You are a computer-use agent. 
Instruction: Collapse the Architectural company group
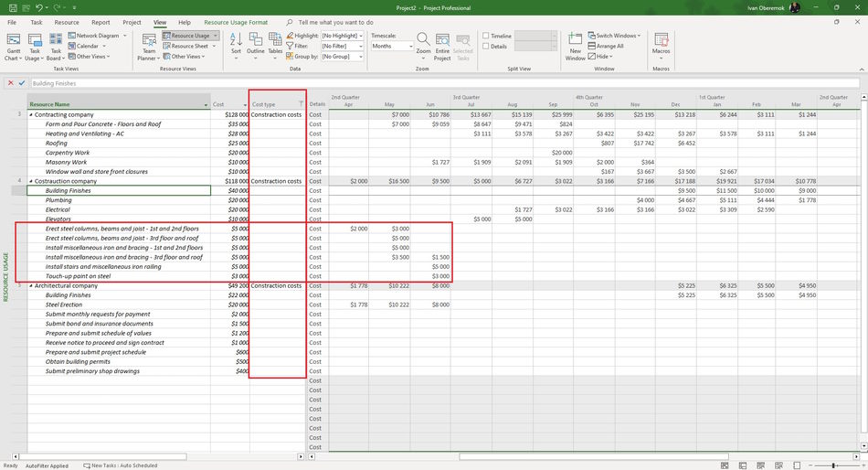31,285
